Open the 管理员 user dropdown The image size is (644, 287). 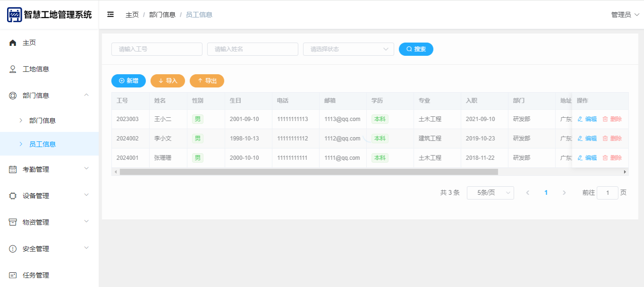(x=625, y=15)
